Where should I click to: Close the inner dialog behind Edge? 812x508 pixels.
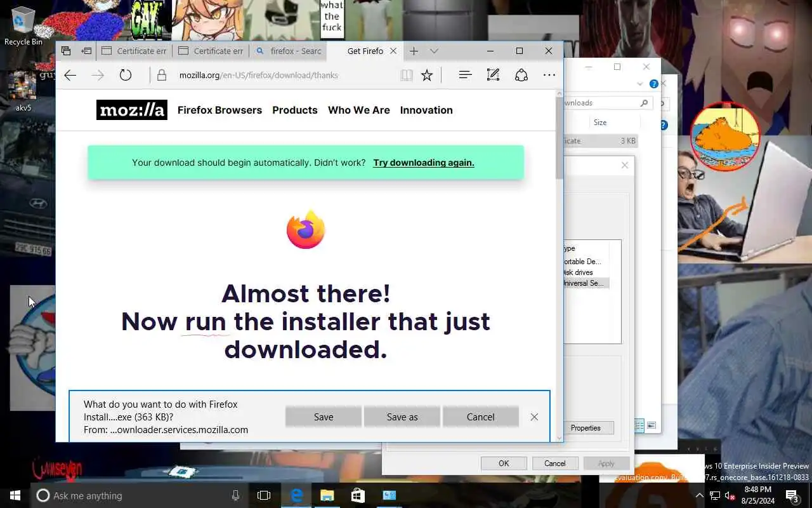pos(625,165)
